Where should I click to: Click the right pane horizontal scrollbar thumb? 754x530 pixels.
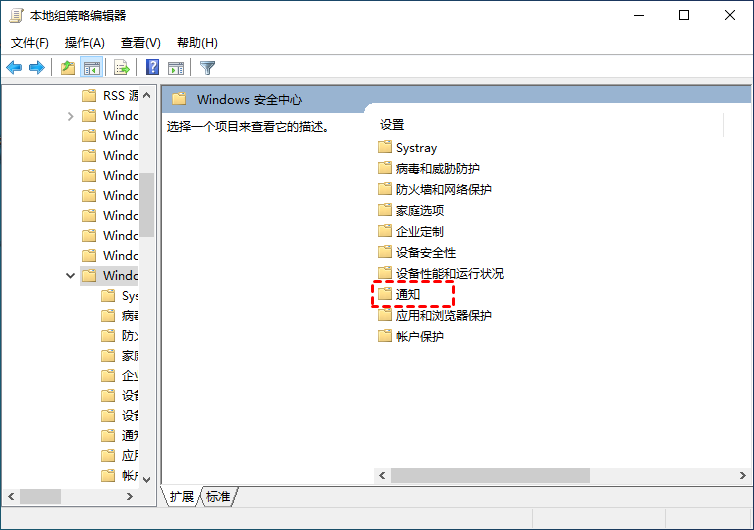click(x=490, y=475)
